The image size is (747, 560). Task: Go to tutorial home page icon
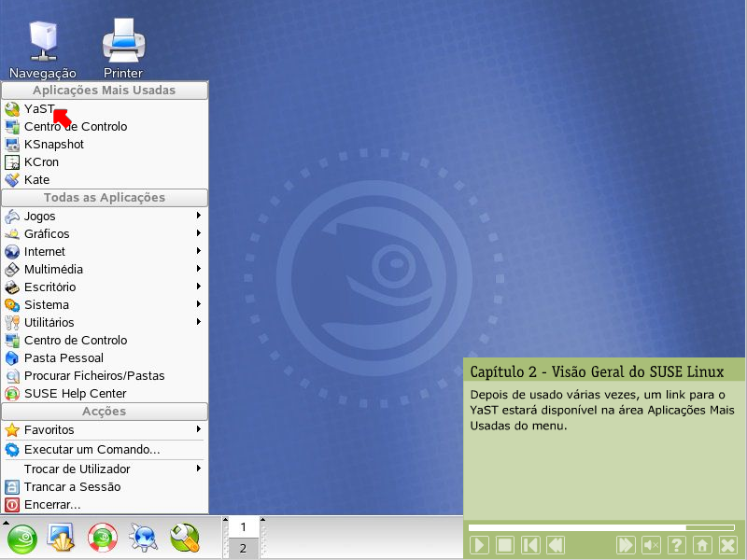coord(702,545)
